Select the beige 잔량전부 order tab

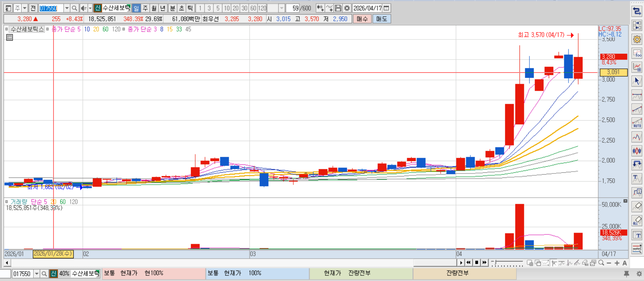pyautogui.click(x=464, y=274)
